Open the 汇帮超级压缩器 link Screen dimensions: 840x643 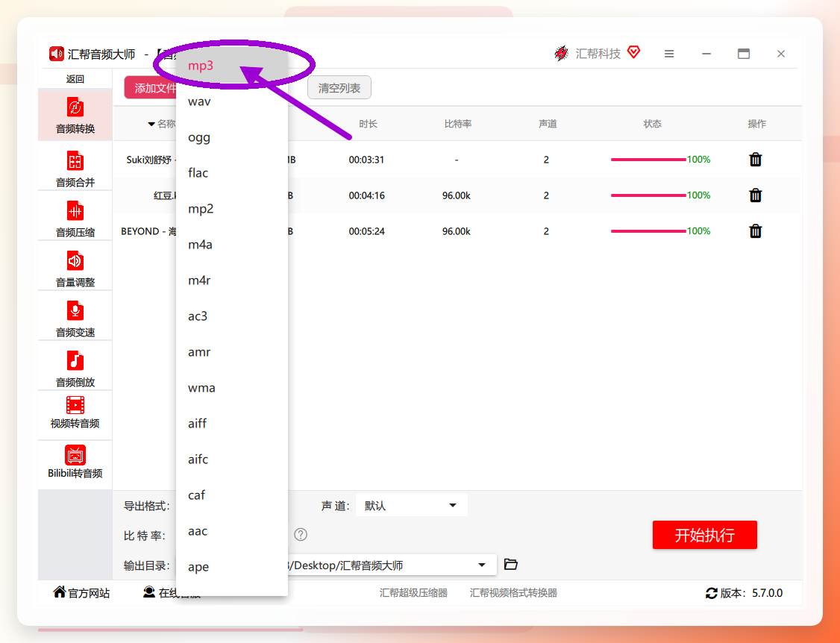click(x=413, y=592)
